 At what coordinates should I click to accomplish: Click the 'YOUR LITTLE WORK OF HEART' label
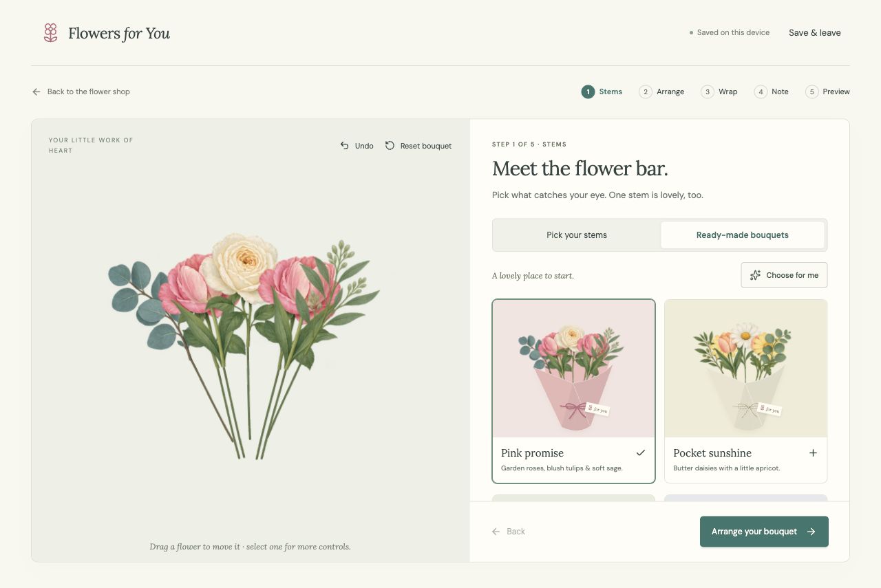pyautogui.click(x=91, y=145)
